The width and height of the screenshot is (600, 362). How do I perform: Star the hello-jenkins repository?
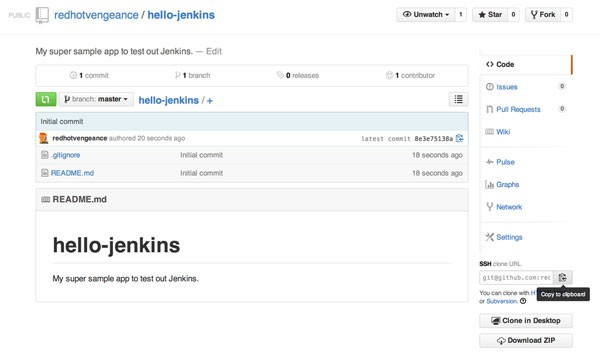[x=490, y=15]
